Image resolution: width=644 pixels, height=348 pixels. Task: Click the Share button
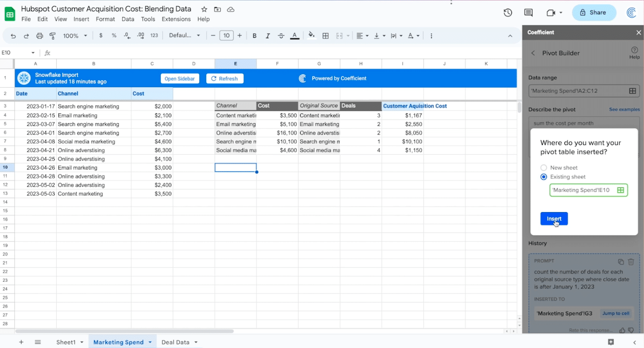(x=594, y=12)
